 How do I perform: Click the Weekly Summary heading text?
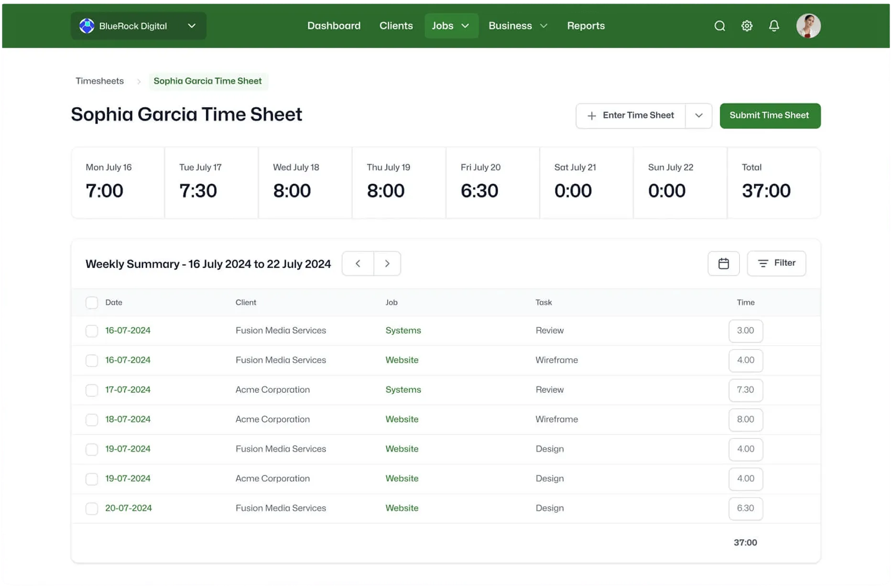coord(208,264)
